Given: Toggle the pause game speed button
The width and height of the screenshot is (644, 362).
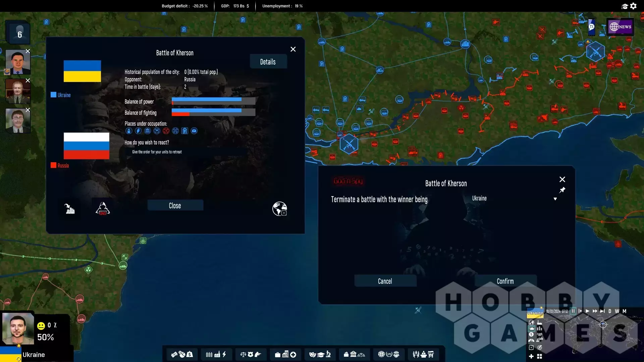Looking at the screenshot, I should click(573, 311).
